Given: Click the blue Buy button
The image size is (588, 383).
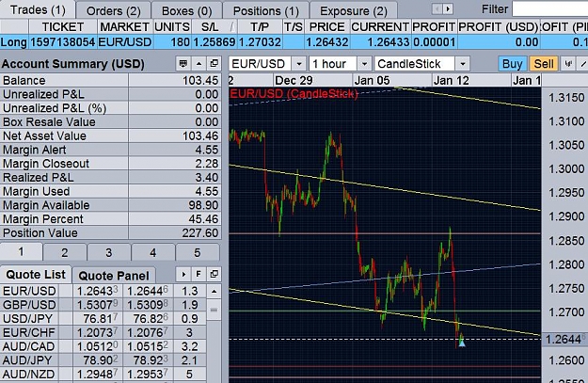Looking at the screenshot, I should 512,64.
